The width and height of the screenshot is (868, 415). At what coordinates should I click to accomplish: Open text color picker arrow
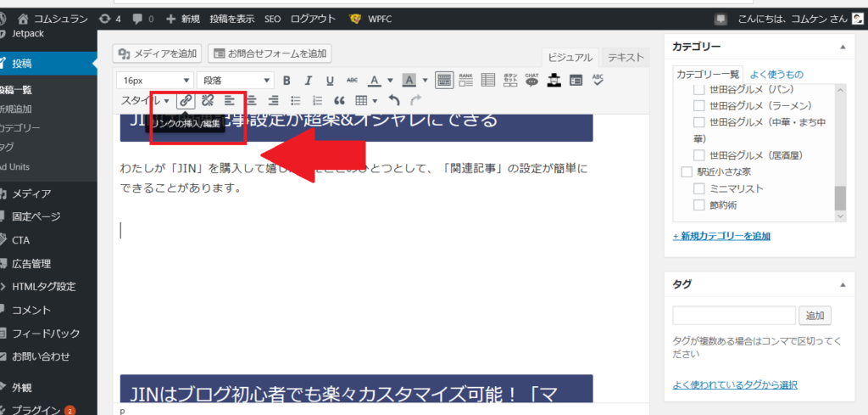pos(390,81)
